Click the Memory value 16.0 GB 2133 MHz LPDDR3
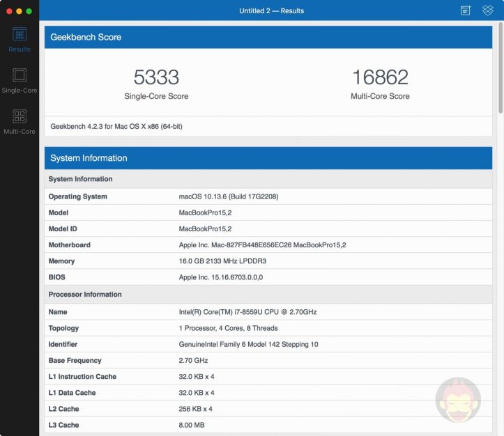504x436 pixels. [222, 261]
